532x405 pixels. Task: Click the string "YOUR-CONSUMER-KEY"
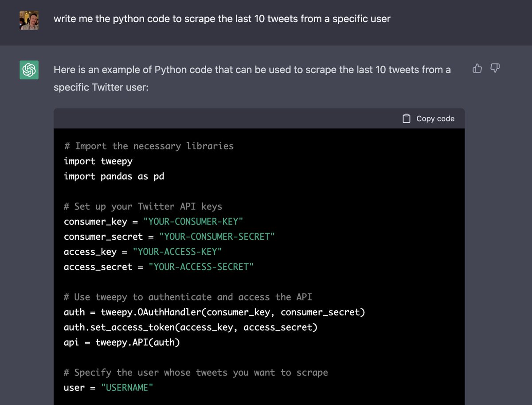pos(193,221)
